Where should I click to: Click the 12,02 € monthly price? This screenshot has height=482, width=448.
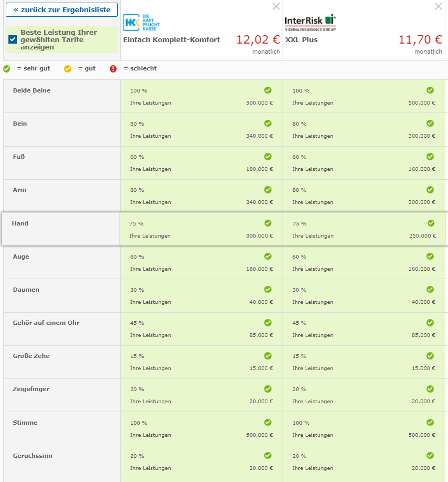(x=258, y=39)
